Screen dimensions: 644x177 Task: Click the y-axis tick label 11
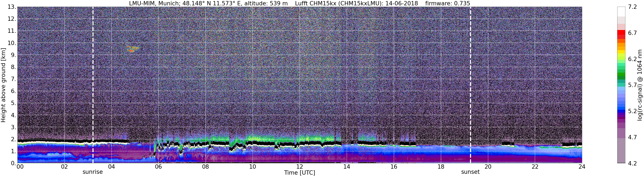(12, 31)
